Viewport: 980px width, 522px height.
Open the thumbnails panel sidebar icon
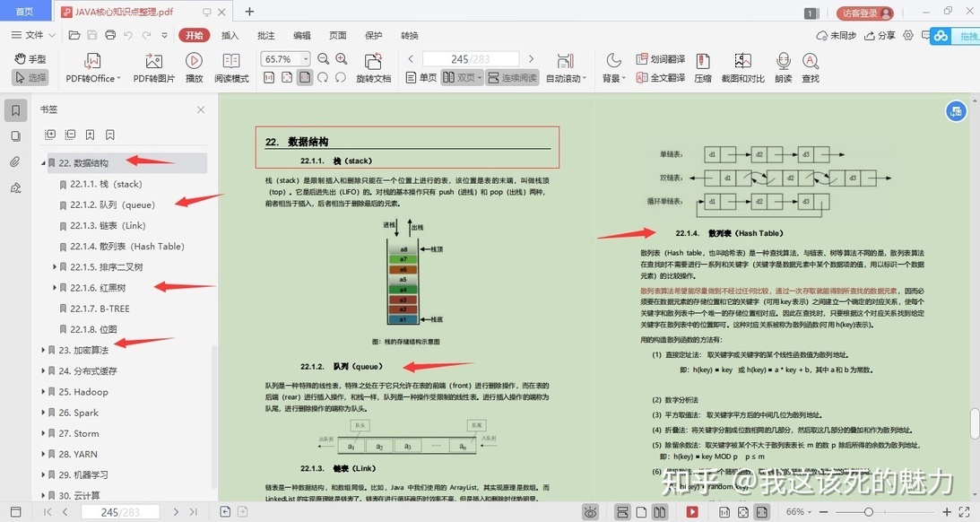[x=15, y=136]
